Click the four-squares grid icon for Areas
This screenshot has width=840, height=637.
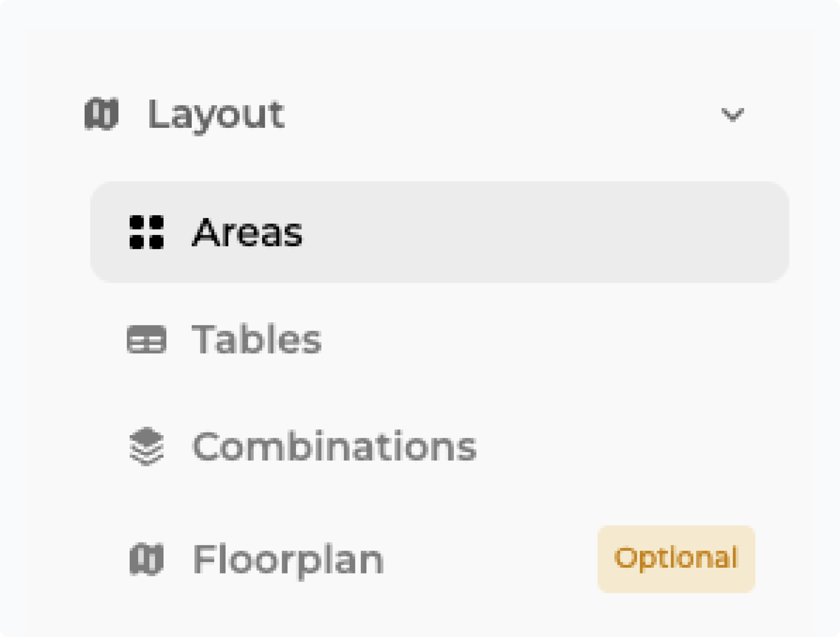tap(147, 232)
